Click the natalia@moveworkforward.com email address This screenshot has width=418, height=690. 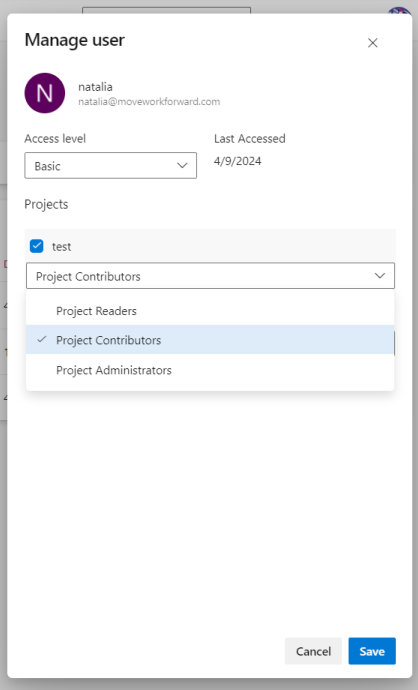point(149,102)
